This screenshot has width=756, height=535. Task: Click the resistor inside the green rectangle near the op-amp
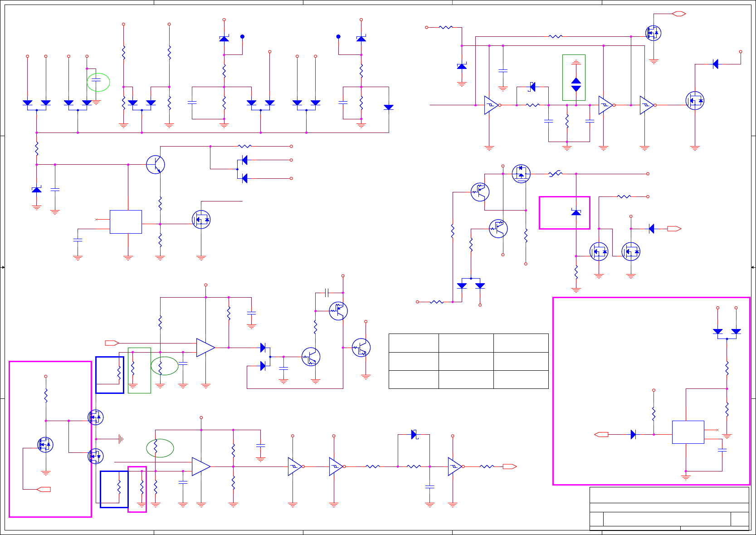(x=132, y=368)
